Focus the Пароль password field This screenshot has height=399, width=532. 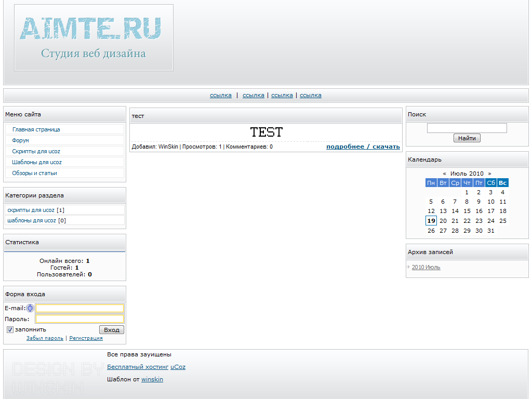point(79,319)
